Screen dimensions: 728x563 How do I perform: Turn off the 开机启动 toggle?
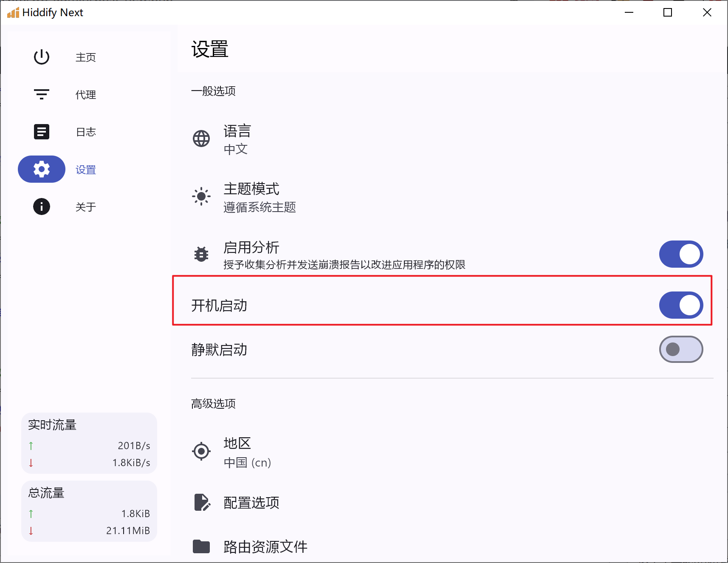pyautogui.click(x=681, y=305)
